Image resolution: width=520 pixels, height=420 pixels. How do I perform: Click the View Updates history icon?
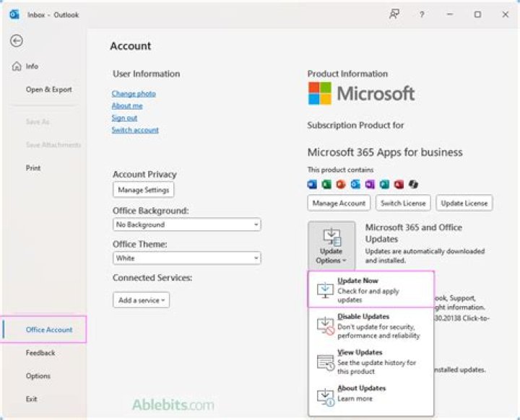pos(325,362)
